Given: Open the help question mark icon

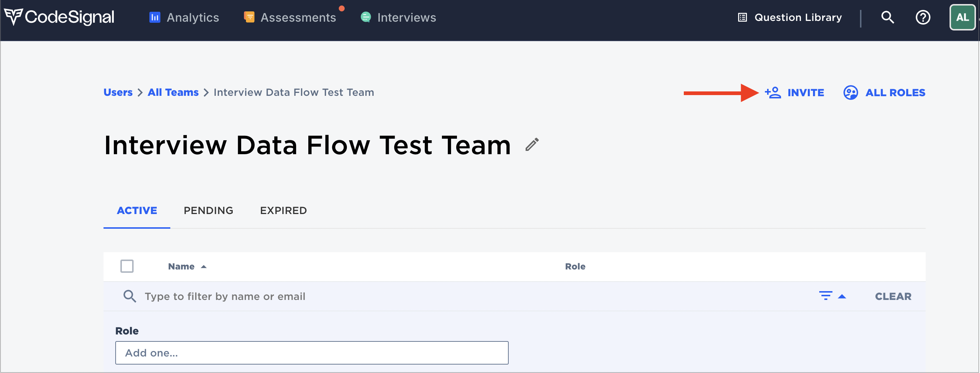Looking at the screenshot, I should tap(922, 17).
